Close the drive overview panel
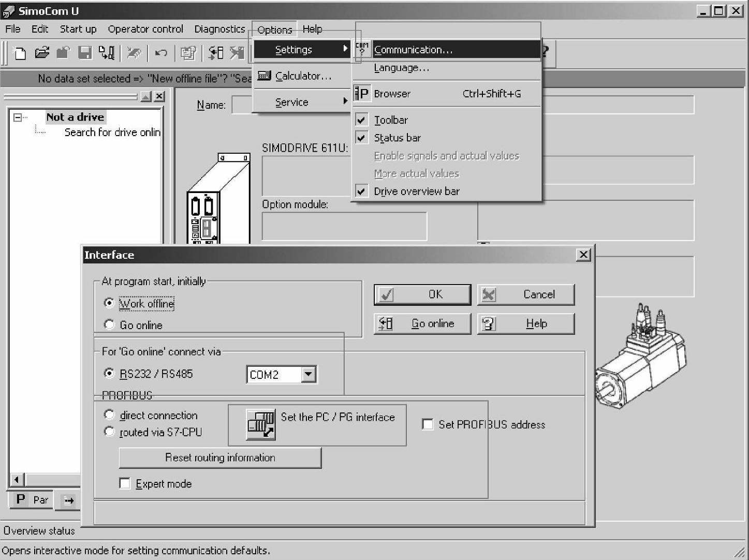The height and width of the screenshot is (560, 749). [x=159, y=96]
